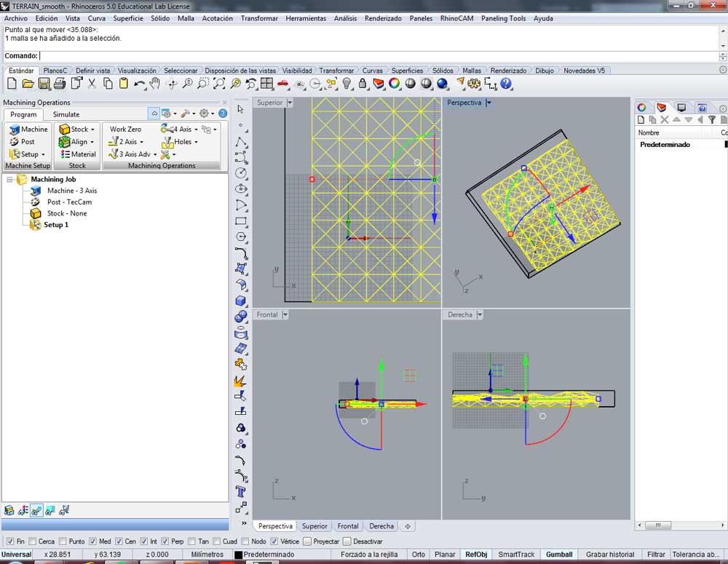Click the padlock lock icon

coord(363,84)
